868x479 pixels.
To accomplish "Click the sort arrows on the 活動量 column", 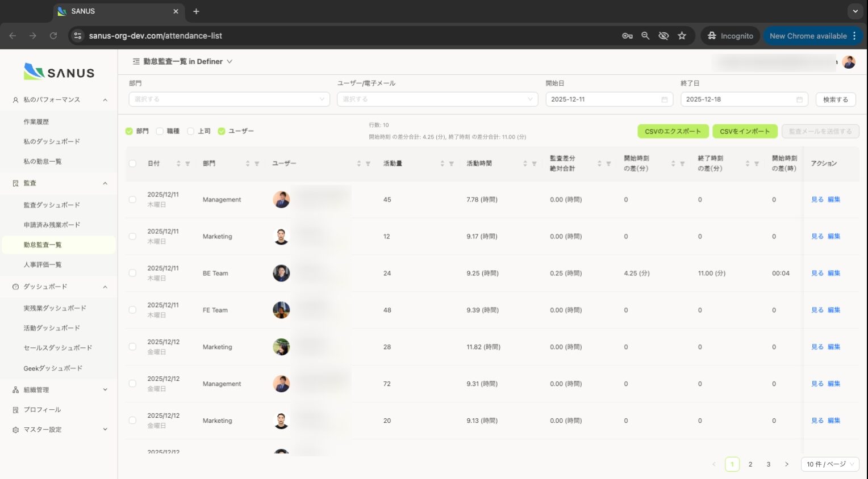I will [442, 163].
